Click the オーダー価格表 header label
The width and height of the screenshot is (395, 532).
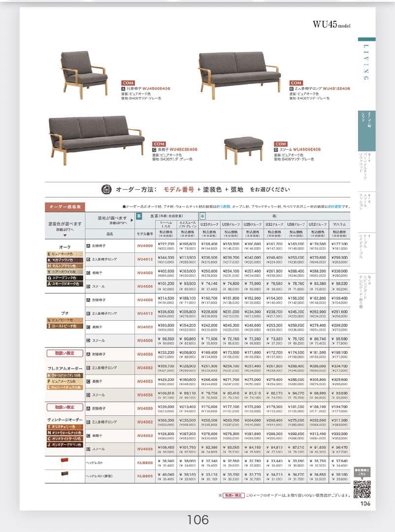(x=65, y=207)
